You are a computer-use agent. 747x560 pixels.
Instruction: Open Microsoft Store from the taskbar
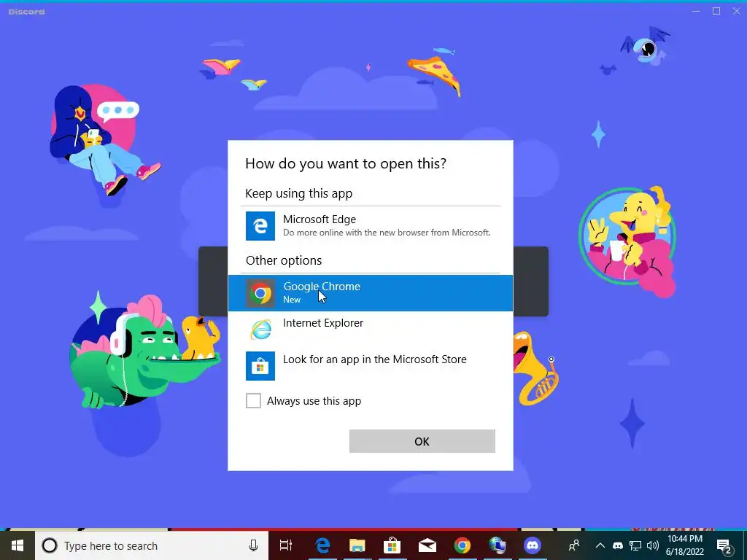(392, 545)
